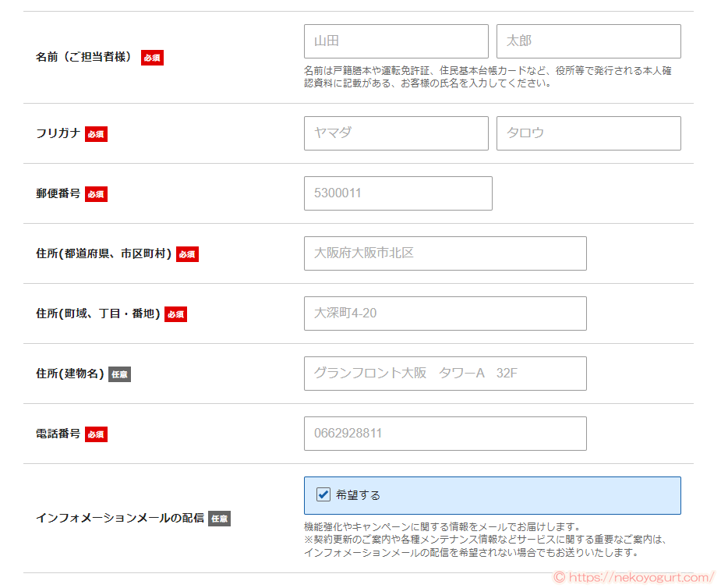Screen dimensions: 721x588
Task: Select the 太郎 given name input field
Action: (x=588, y=41)
